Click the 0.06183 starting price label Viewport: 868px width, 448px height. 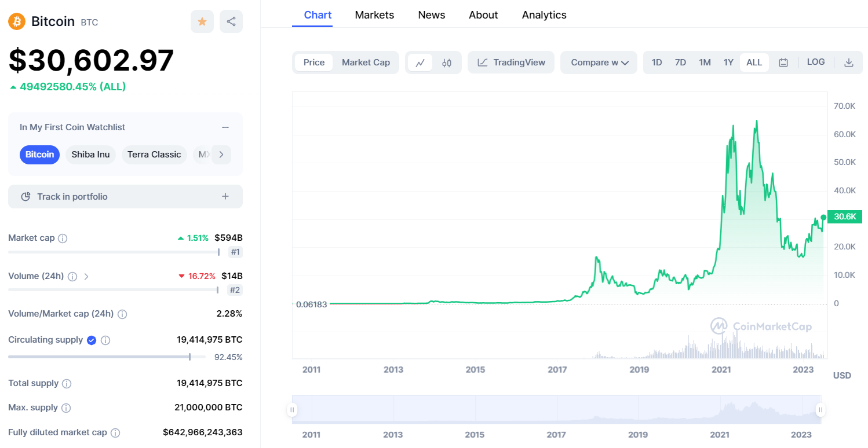point(312,304)
